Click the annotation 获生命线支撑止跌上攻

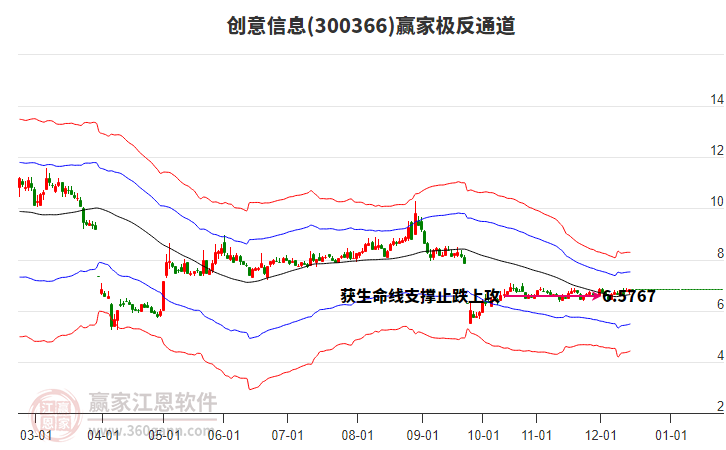tap(420, 296)
